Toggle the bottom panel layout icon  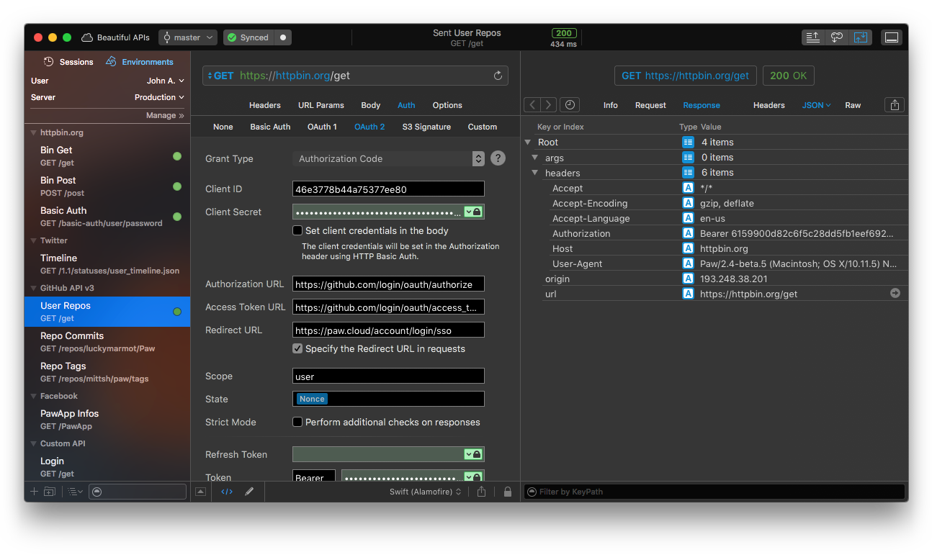[892, 37]
